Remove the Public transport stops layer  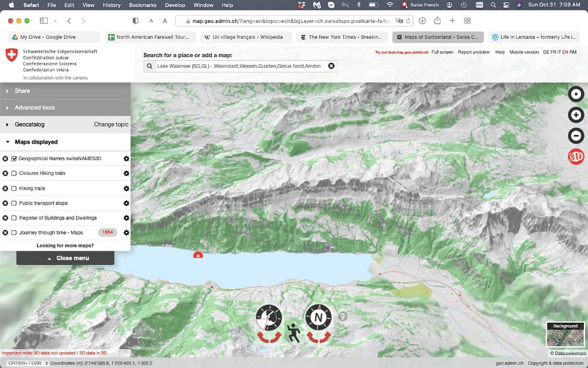(x=5, y=203)
